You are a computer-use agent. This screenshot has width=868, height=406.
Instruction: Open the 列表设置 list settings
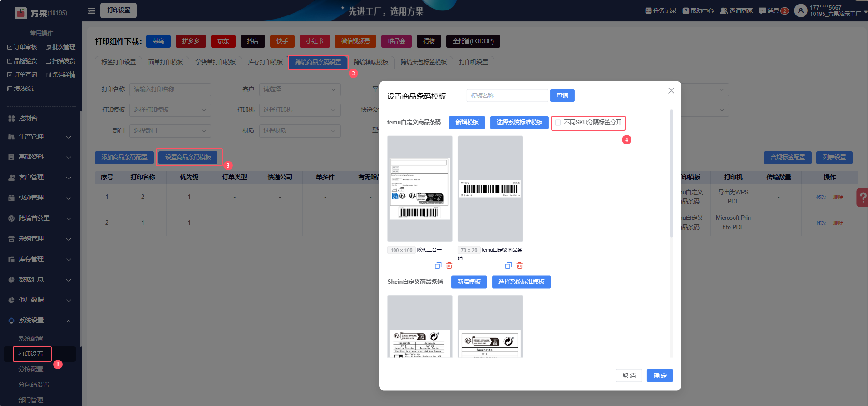(834, 158)
